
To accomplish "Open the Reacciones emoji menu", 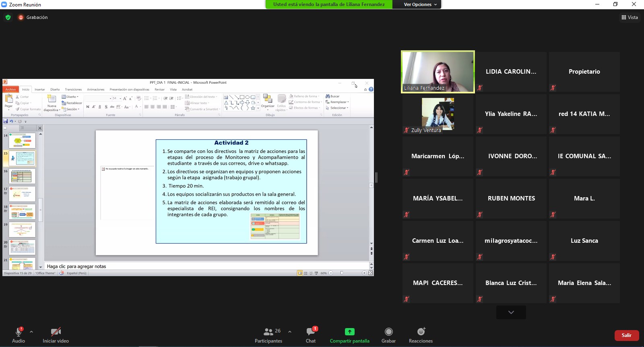I will click(x=421, y=335).
